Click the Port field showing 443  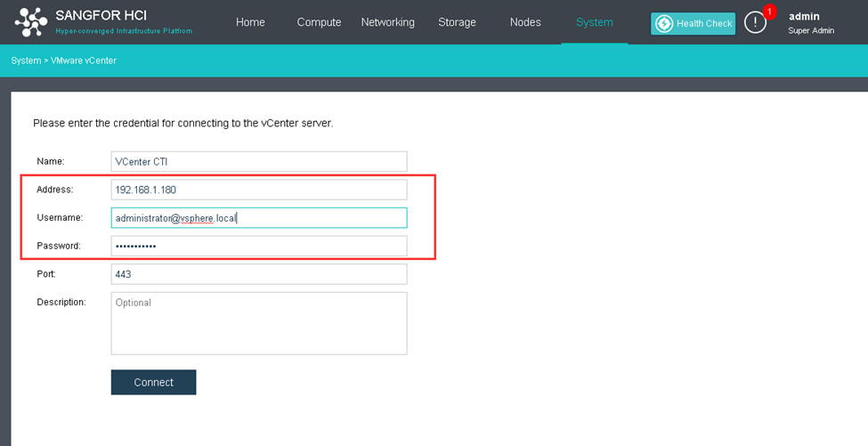pos(259,274)
